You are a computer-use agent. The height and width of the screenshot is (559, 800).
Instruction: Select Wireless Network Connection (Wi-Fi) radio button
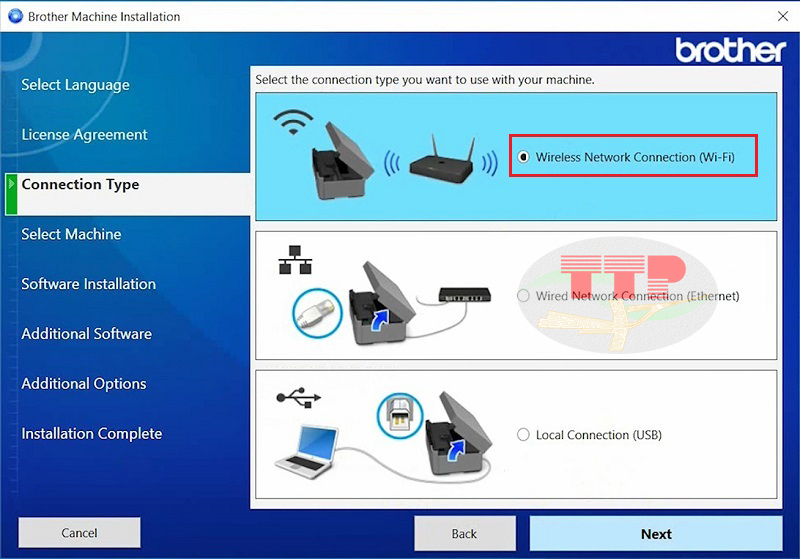pos(523,157)
